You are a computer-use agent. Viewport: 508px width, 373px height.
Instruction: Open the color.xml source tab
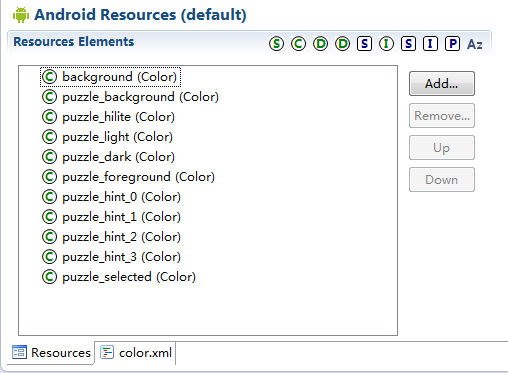[136, 352]
